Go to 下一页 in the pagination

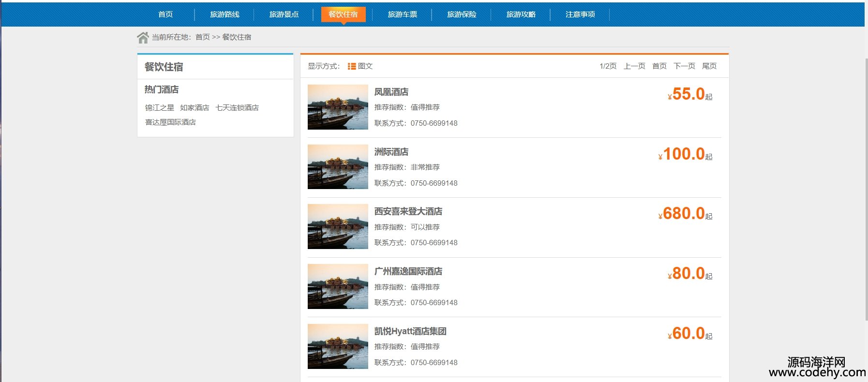click(684, 66)
